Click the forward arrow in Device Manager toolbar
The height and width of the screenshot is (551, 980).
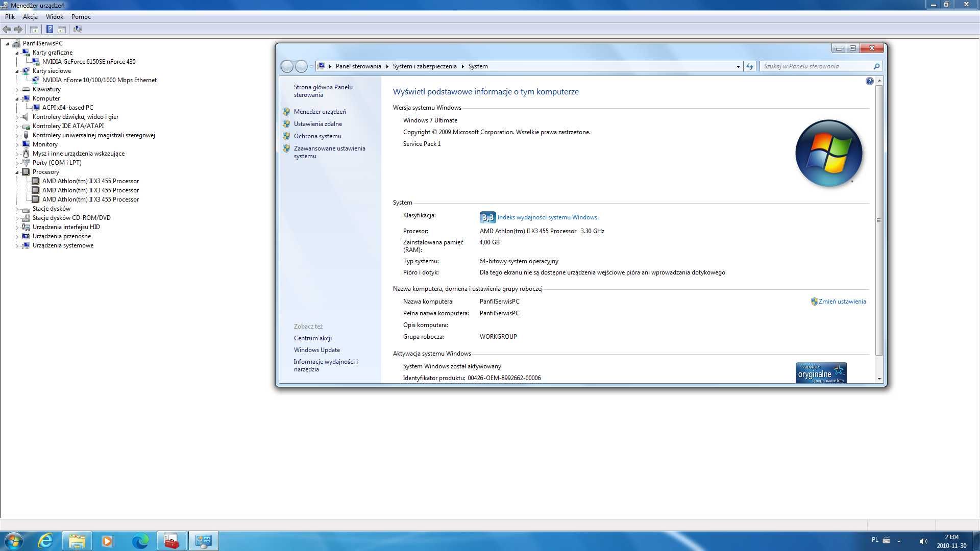coord(18,29)
